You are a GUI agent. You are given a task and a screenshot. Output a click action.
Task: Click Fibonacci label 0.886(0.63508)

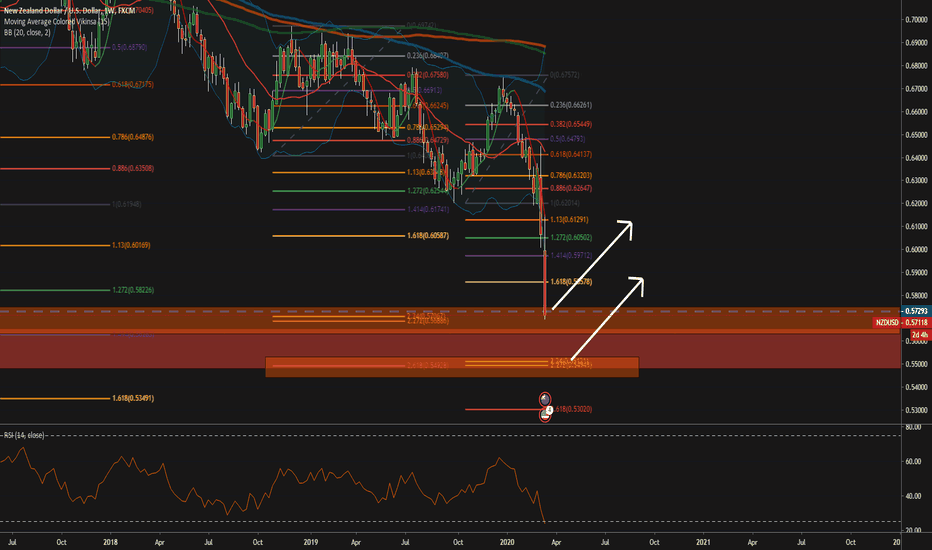coord(133,168)
